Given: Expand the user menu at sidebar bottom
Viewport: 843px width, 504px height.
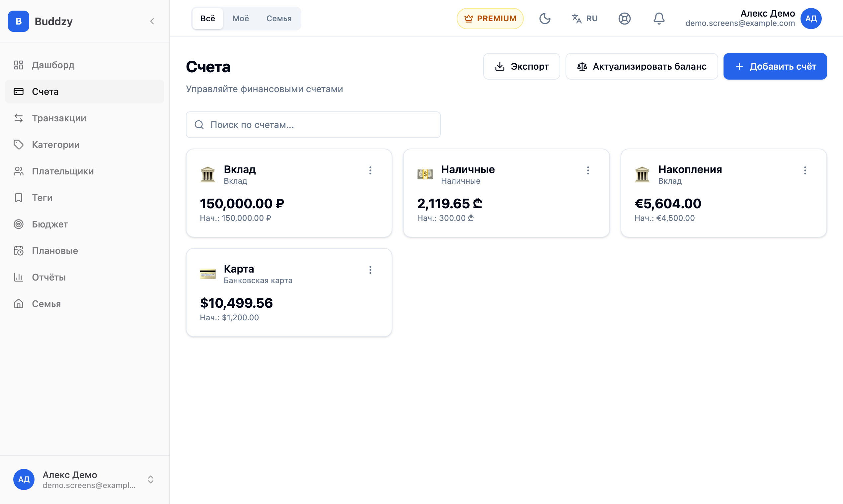Looking at the screenshot, I should [151, 479].
